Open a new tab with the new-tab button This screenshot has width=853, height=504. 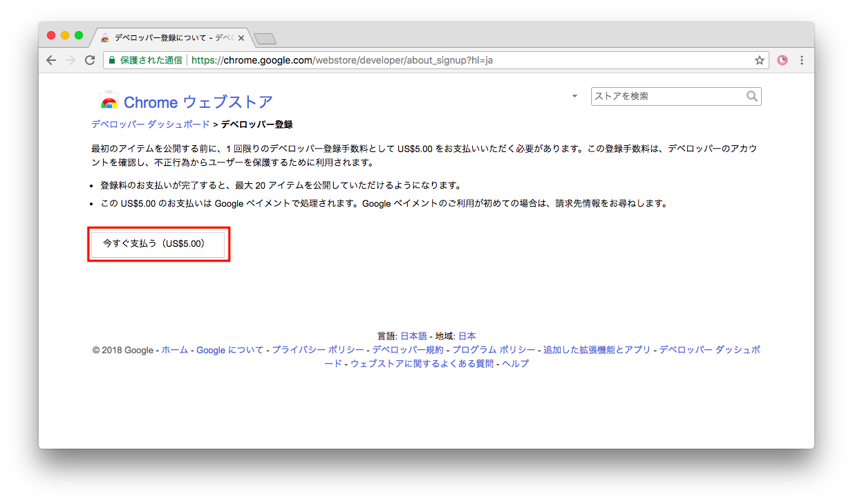(265, 38)
